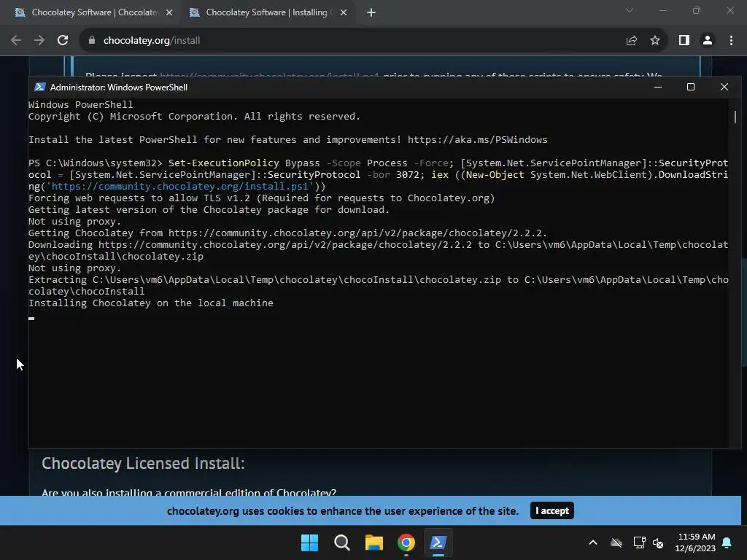Bookmark this page with star icon
This screenshot has height=560, width=747.
(655, 41)
